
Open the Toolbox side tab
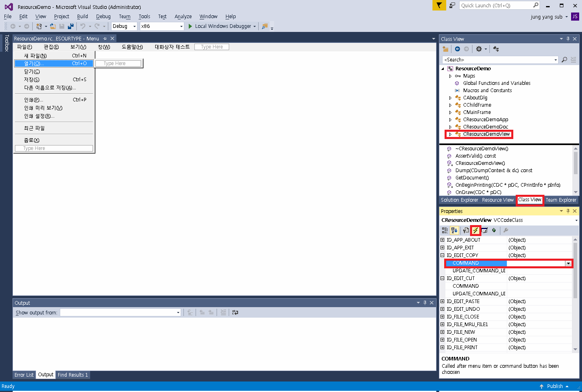pos(6,43)
